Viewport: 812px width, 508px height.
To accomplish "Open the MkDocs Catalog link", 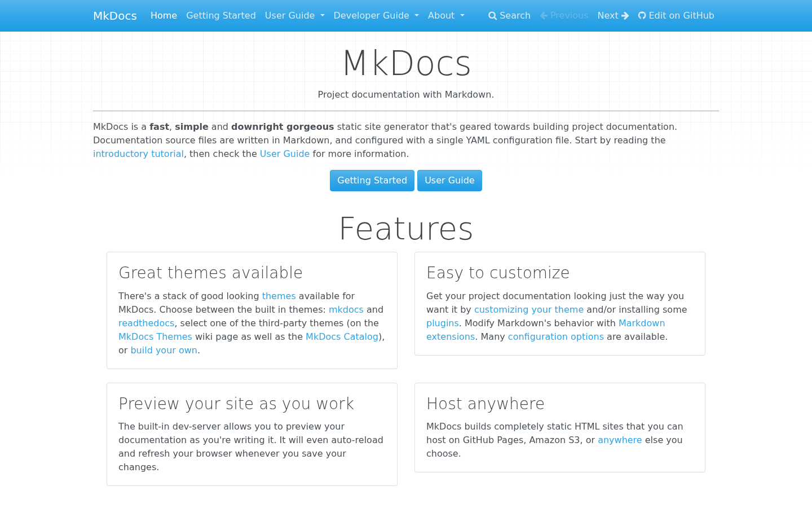I will [x=342, y=337].
